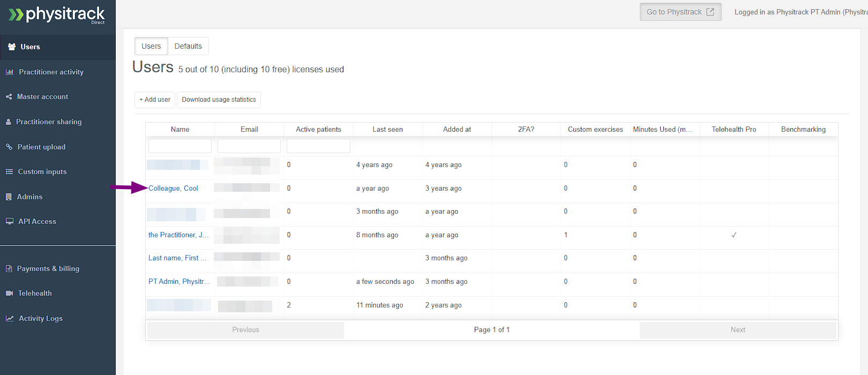Image resolution: width=868 pixels, height=375 pixels.
Task: Click the Master account share icon
Action: click(9, 97)
